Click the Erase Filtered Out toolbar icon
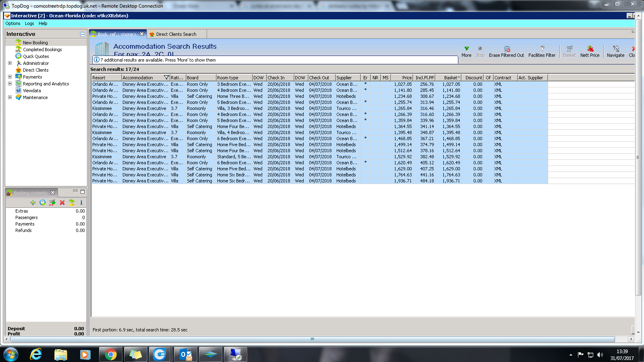The height and width of the screenshot is (362, 644). (507, 48)
